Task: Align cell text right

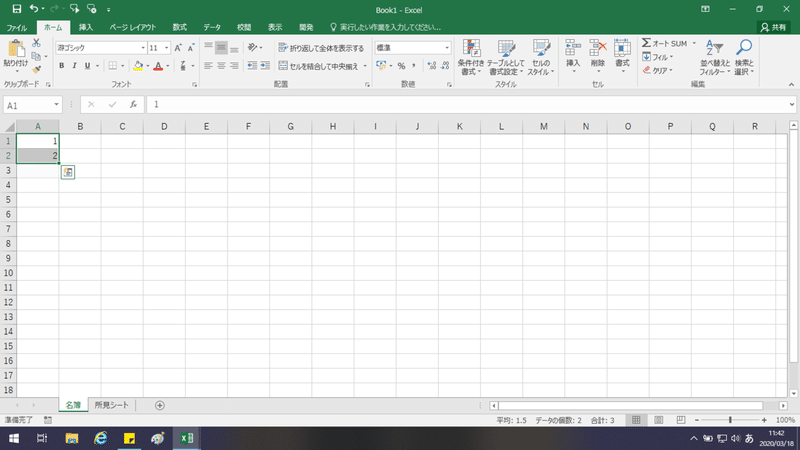Action: (234, 66)
